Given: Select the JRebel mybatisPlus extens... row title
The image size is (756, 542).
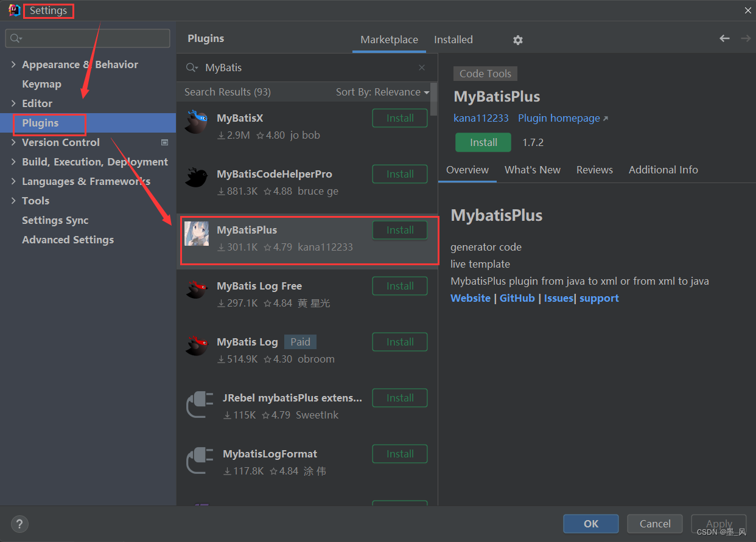Looking at the screenshot, I should (293, 398).
